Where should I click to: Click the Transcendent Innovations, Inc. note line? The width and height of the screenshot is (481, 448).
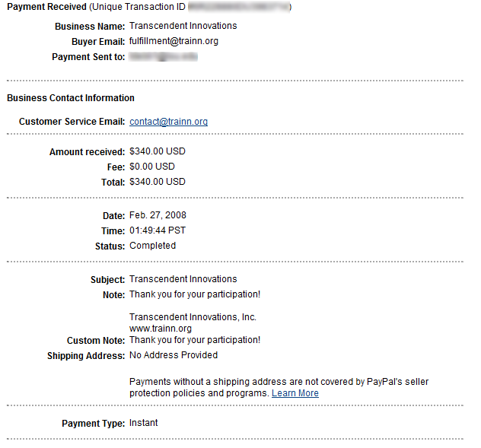tap(193, 316)
